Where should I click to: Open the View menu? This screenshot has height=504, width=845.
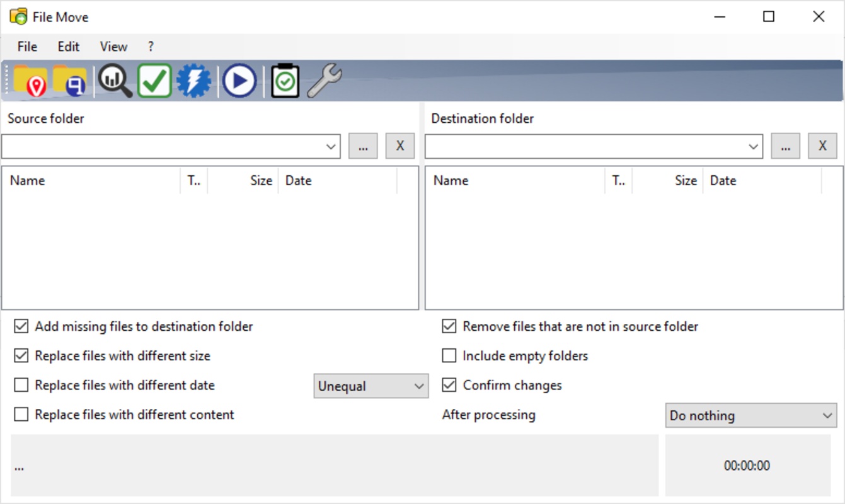pos(113,47)
